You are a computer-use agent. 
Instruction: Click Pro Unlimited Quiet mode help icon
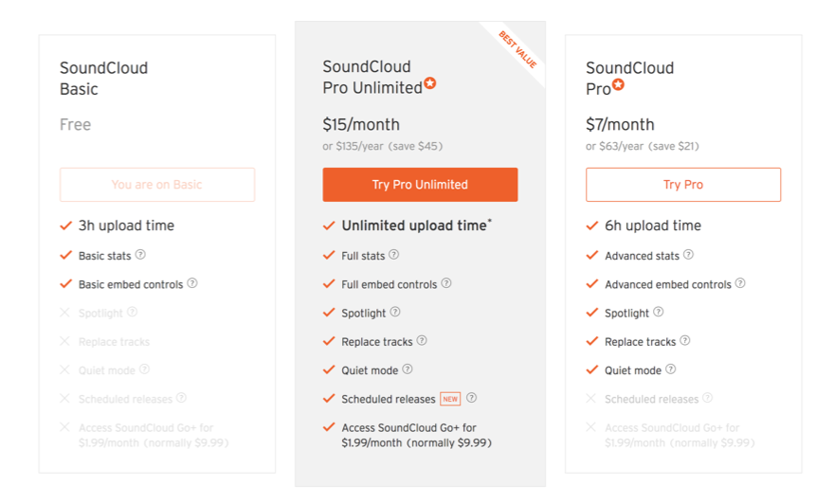407,369
